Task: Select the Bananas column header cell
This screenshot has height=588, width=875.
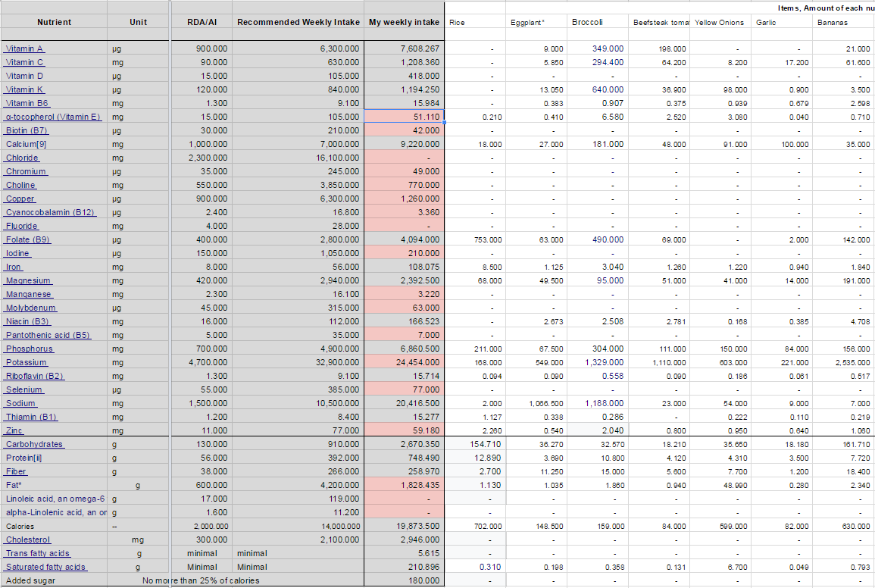Action: tap(843, 22)
